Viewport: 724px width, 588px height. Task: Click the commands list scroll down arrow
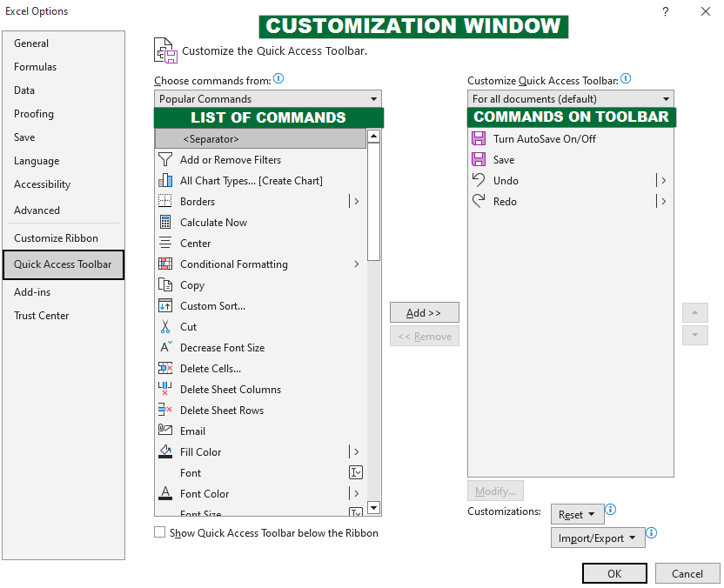pyautogui.click(x=373, y=508)
